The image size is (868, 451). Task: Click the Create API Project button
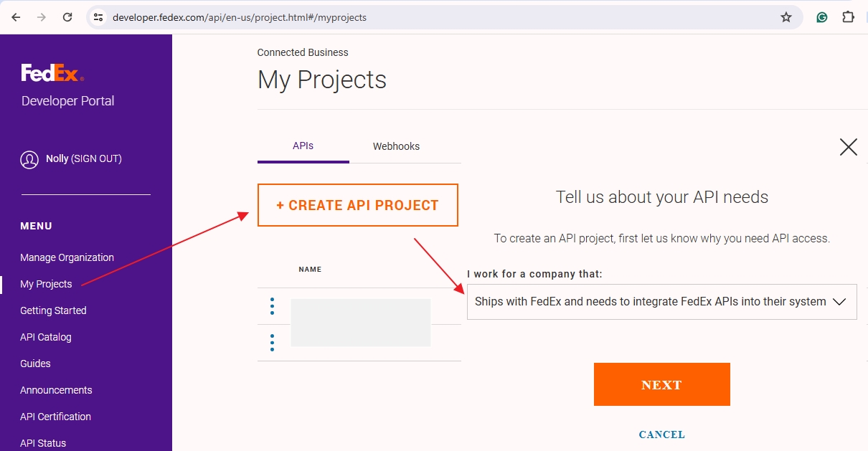[357, 205]
